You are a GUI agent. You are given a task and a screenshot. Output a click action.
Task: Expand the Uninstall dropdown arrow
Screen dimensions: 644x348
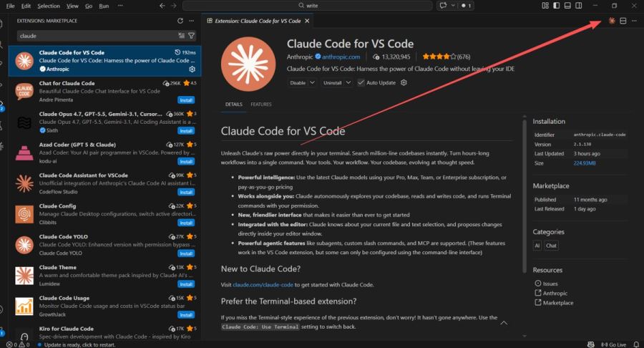348,82
